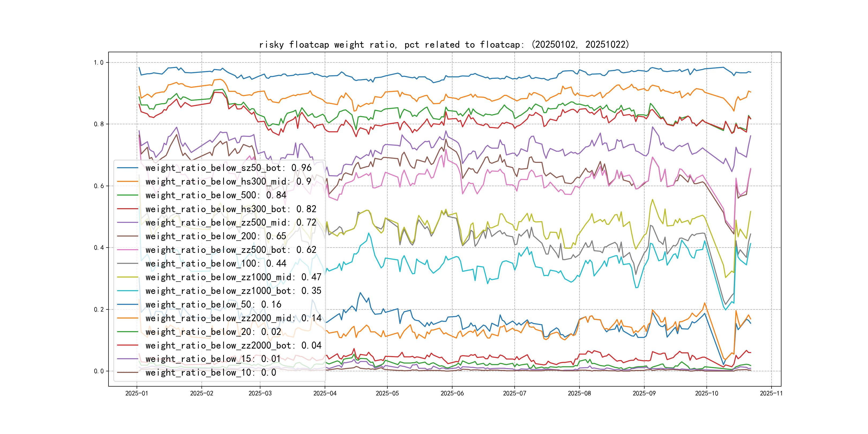Select the weight_ratio_below_50 legend entry

[213, 305]
